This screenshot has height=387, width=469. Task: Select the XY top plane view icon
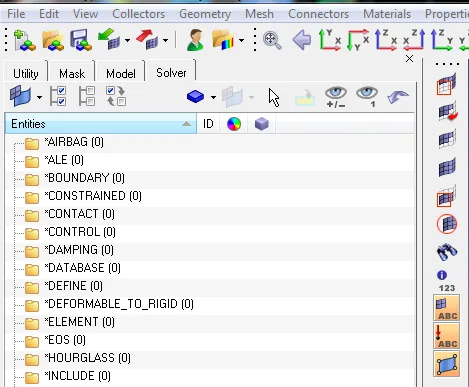[330, 40]
